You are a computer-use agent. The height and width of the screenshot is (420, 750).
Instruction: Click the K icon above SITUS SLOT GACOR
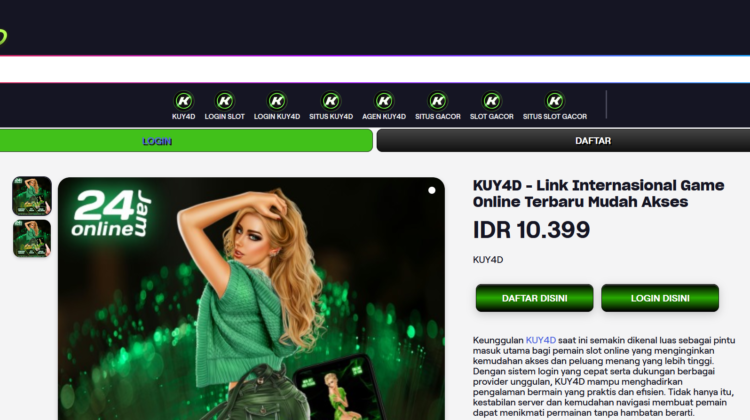[555, 101]
